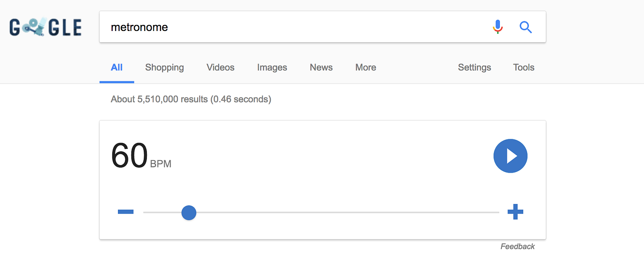Open the Videos results tab
This screenshot has width=644, height=266.
coord(221,68)
